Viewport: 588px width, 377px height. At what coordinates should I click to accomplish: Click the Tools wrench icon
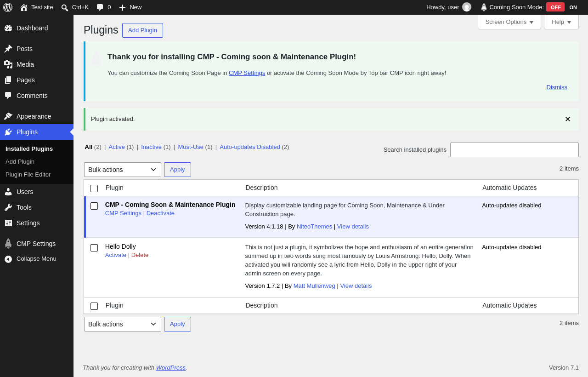[x=8, y=207]
